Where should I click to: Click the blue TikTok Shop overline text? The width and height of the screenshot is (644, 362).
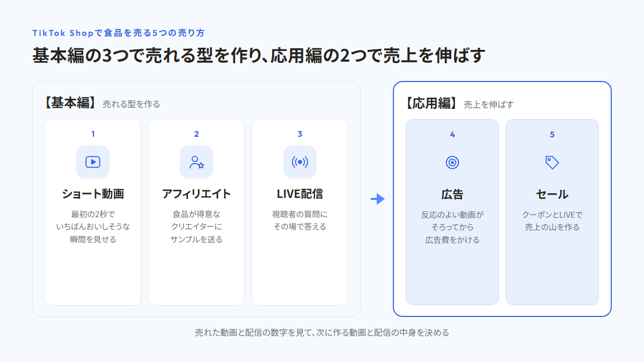pyautogui.click(x=119, y=33)
